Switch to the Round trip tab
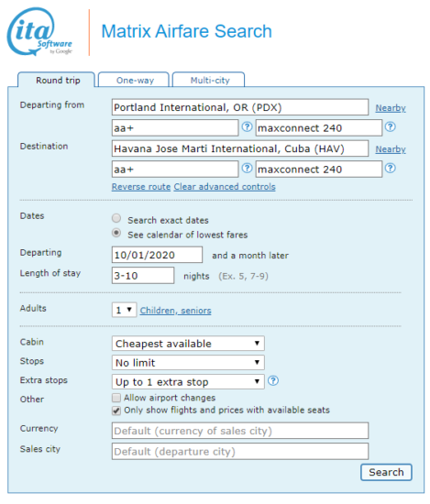The width and height of the screenshot is (430, 504). 57,80
